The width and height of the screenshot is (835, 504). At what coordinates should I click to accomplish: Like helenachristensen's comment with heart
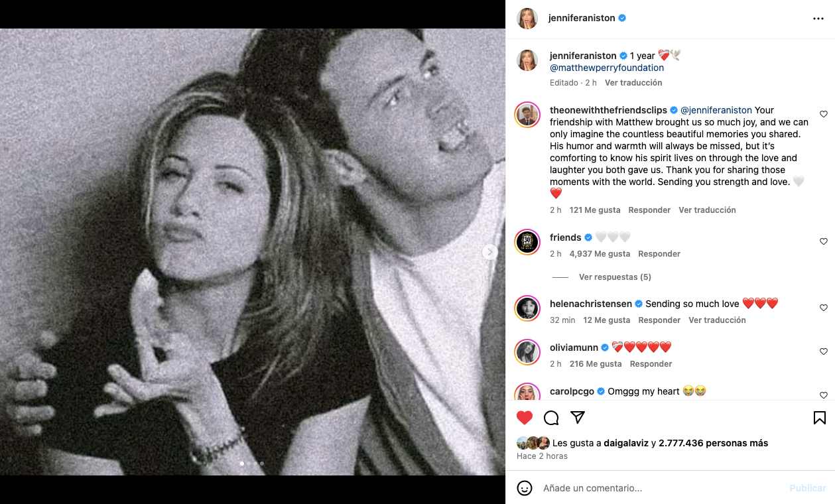tap(823, 308)
